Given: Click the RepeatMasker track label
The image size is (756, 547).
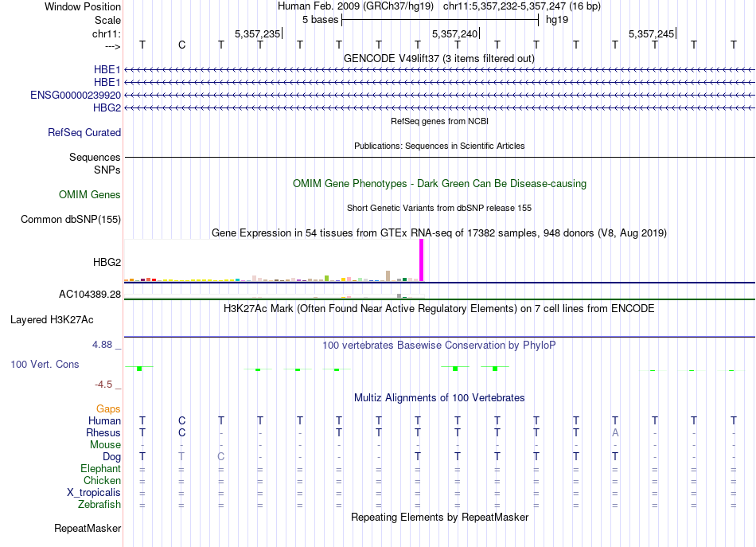Looking at the screenshot, I should click(88, 528).
